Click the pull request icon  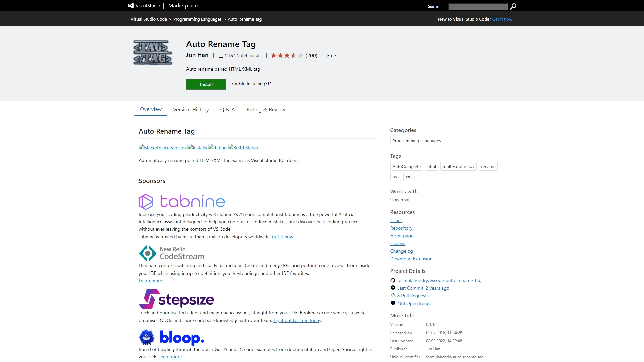(393, 295)
